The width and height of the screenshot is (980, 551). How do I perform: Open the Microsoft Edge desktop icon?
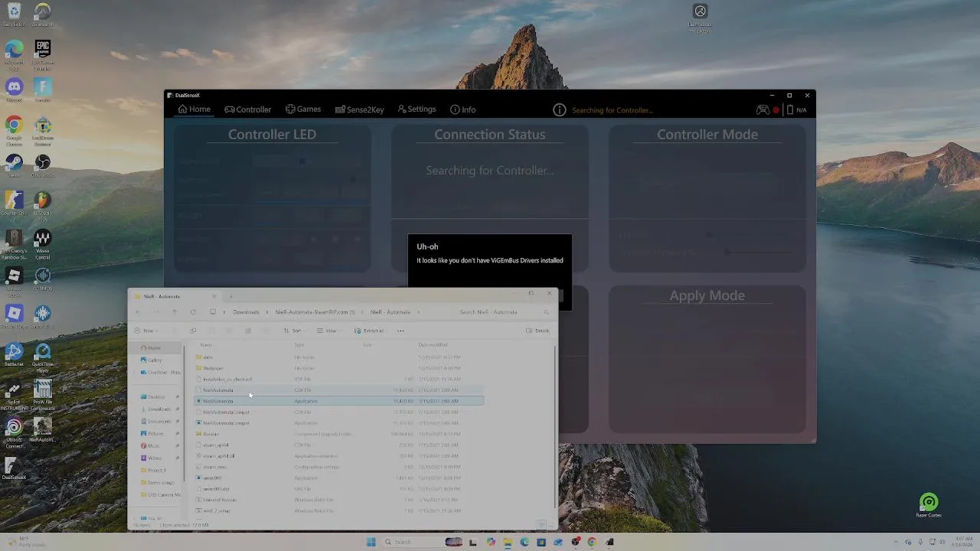pyautogui.click(x=14, y=54)
